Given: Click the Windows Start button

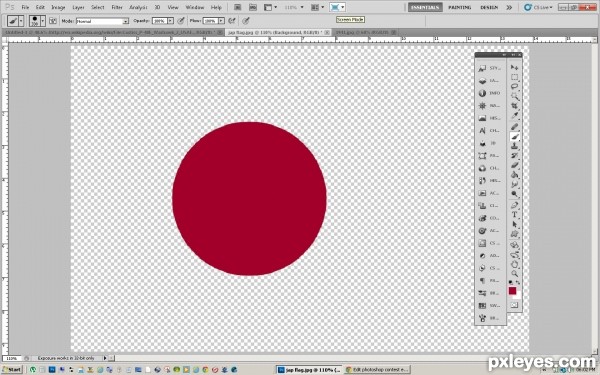Looking at the screenshot, I should pyautogui.click(x=12, y=370).
